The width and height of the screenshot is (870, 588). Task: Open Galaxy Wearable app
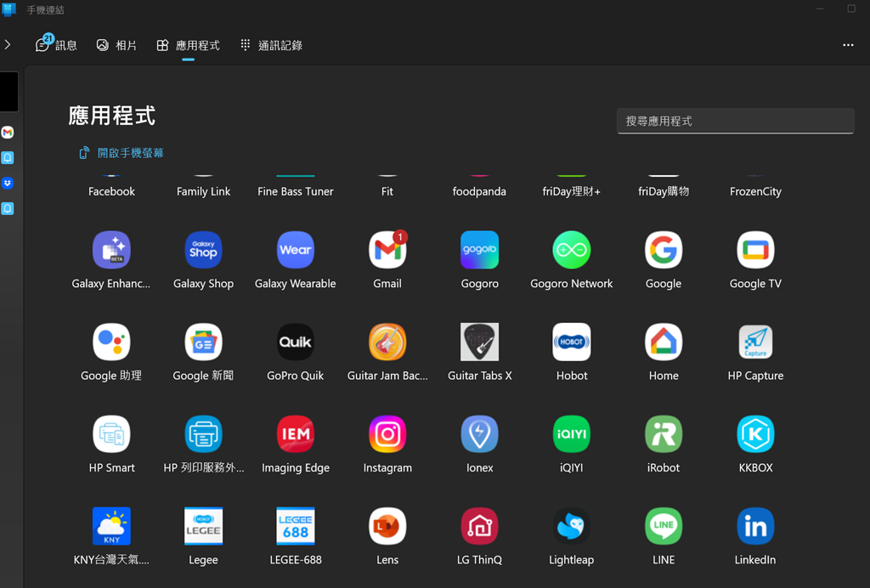point(295,250)
